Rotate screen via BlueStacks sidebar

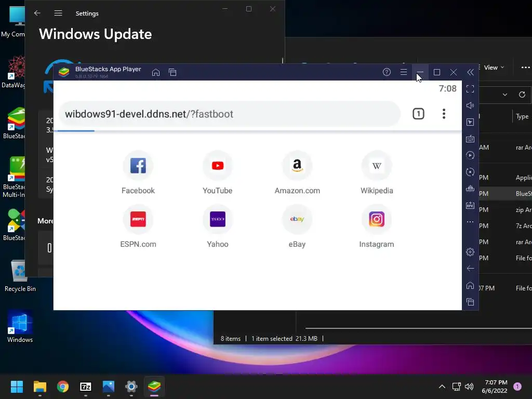pyautogui.click(x=470, y=172)
